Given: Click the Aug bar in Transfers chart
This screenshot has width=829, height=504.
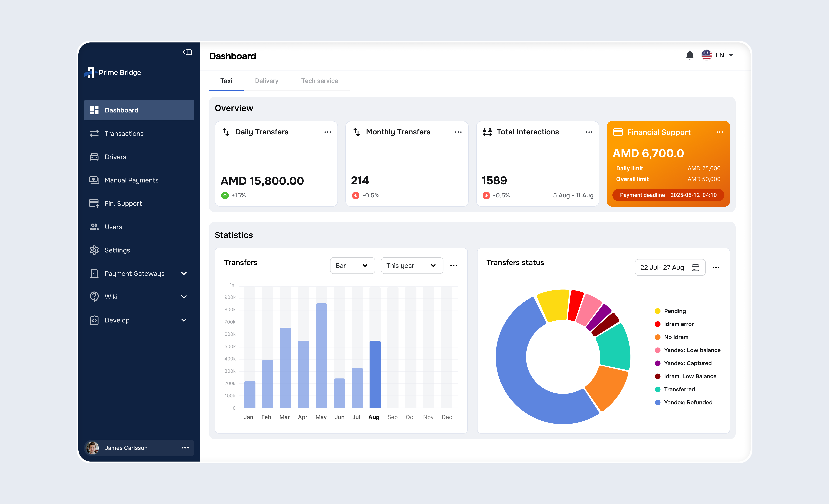Looking at the screenshot, I should tap(375, 374).
